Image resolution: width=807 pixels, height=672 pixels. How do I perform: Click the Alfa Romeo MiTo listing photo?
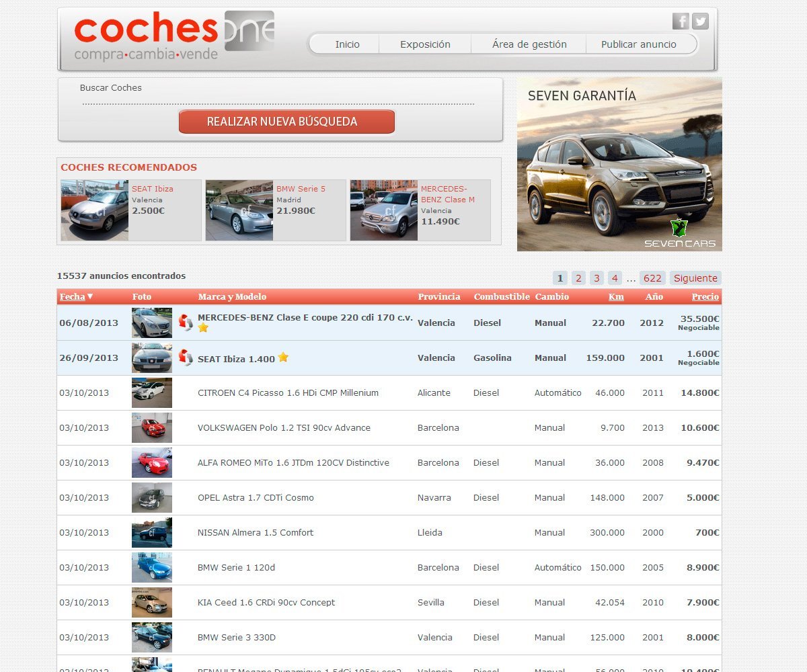pyautogui.click(x=152, y=462)
